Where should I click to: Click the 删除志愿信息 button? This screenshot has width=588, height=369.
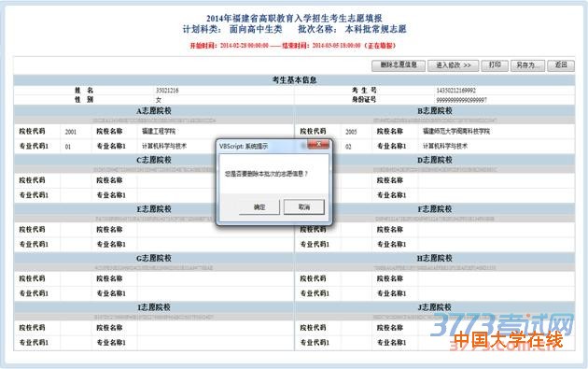point(399,65)
